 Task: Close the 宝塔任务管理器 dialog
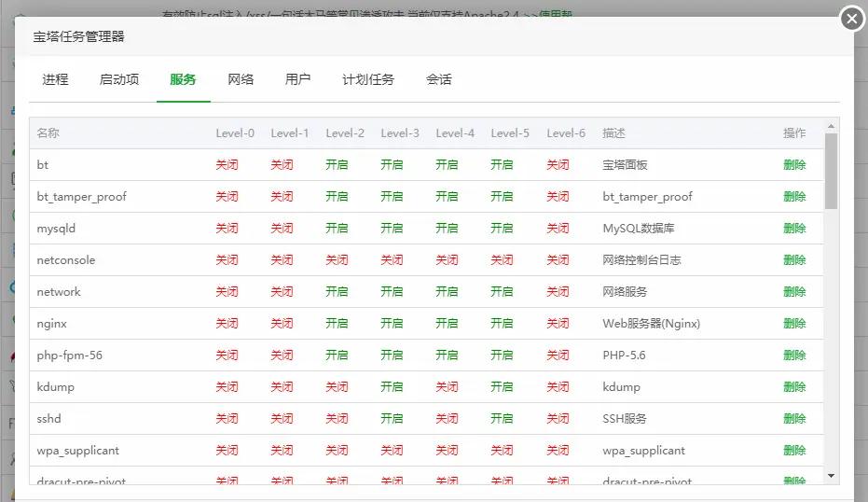tap(851, 19)
